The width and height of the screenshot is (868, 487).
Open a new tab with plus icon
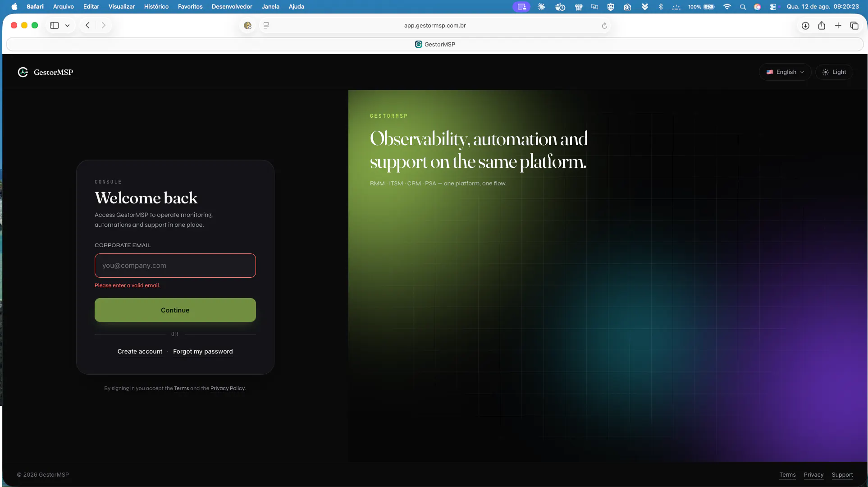pyautogui.click(x=838, y=25)
